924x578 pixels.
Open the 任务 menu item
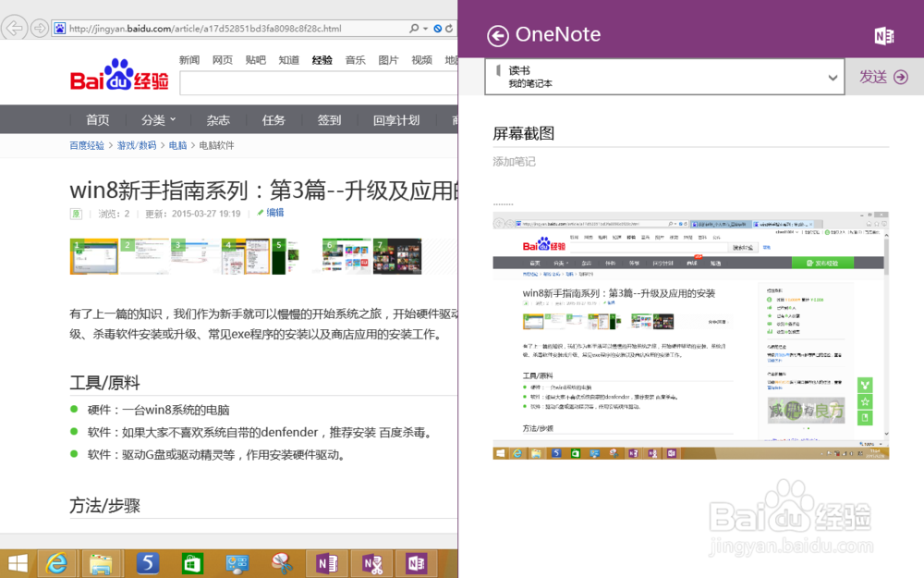click(274, 119)
